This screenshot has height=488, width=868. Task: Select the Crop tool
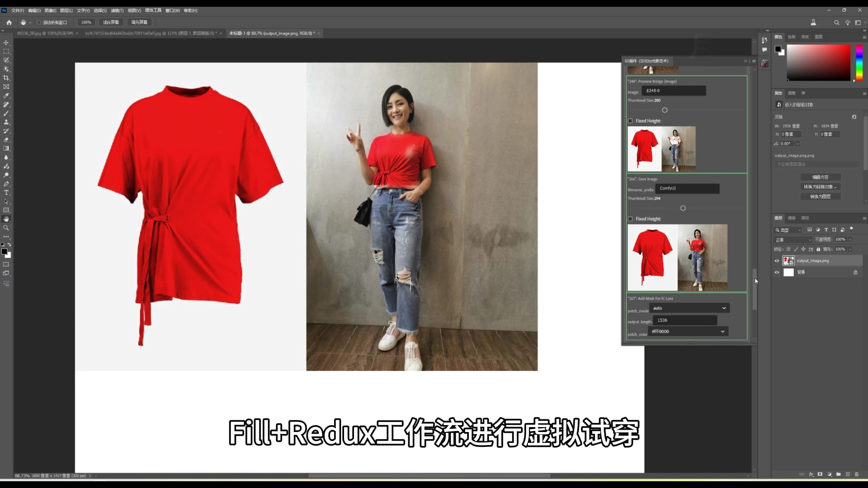click(6, 78)
